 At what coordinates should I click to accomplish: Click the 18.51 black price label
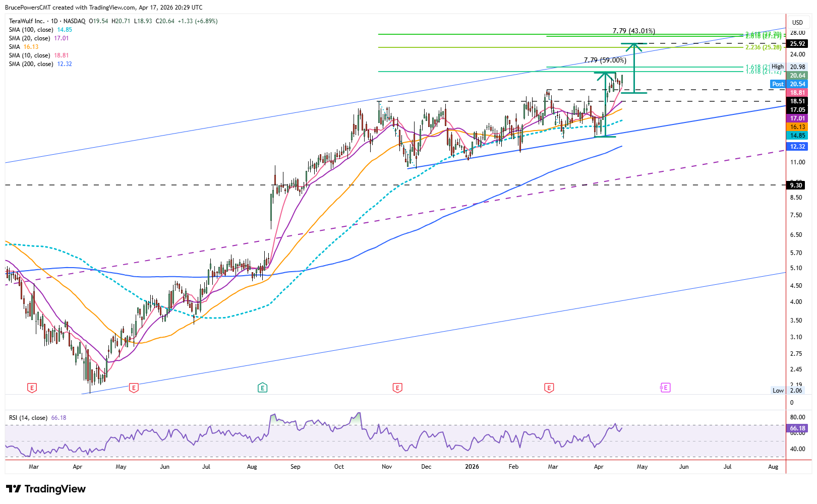click(x=797, y=101)
